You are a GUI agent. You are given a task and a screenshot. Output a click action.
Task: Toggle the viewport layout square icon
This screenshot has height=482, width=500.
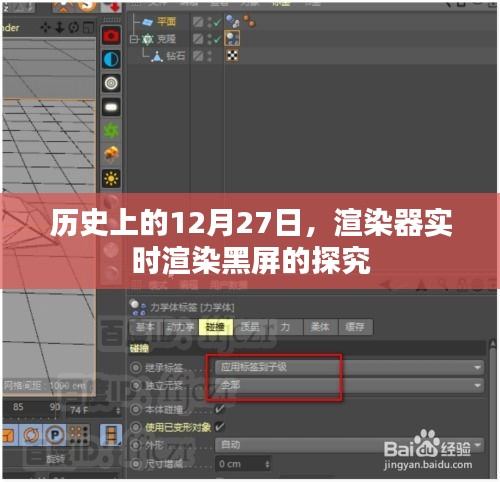coord(88,27)
